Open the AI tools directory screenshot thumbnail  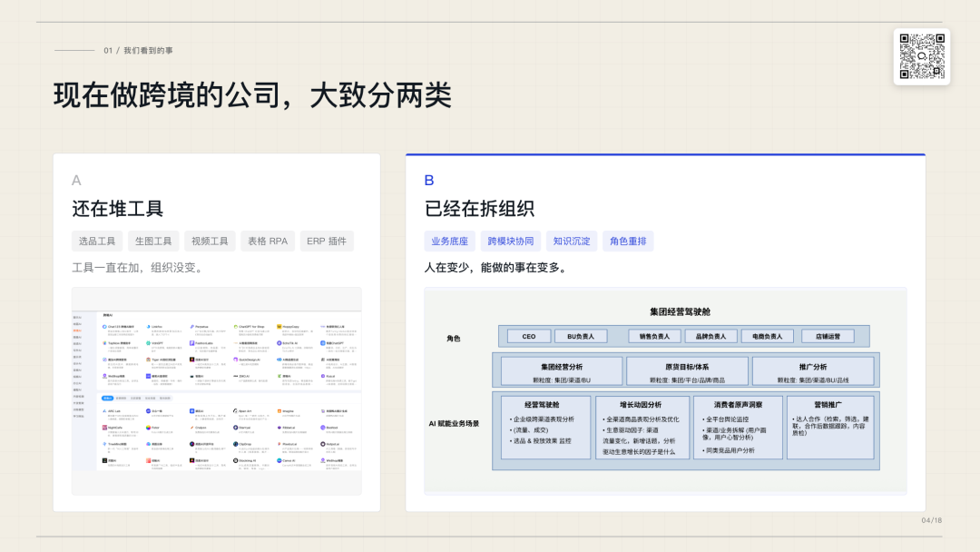216,391
